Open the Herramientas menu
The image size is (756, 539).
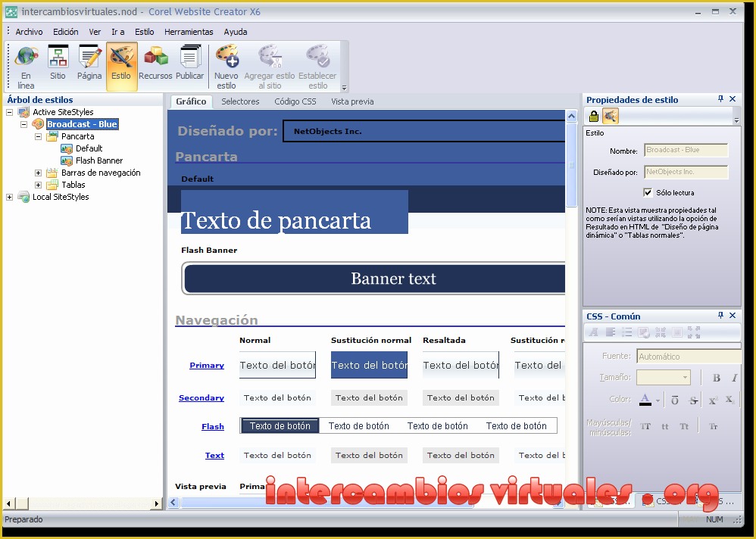tap(189, 32)
